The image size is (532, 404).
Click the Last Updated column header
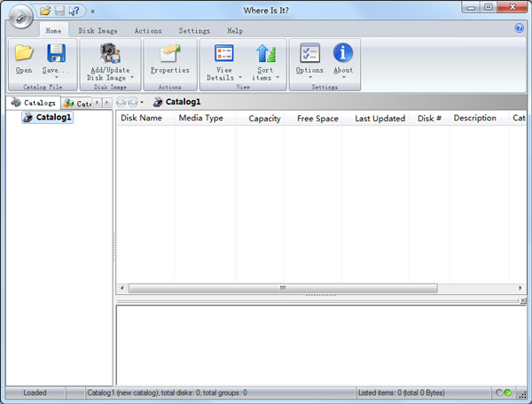(375, 119)
